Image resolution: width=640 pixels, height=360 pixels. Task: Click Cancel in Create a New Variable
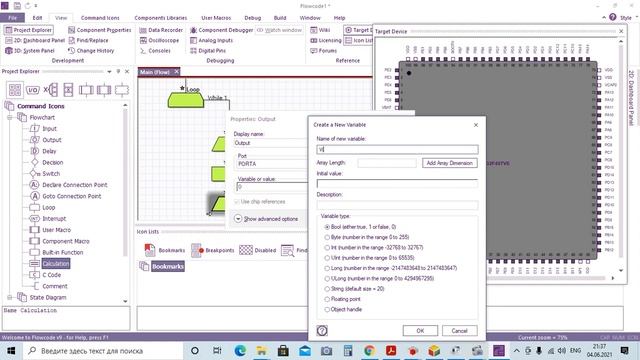point(460,331)
